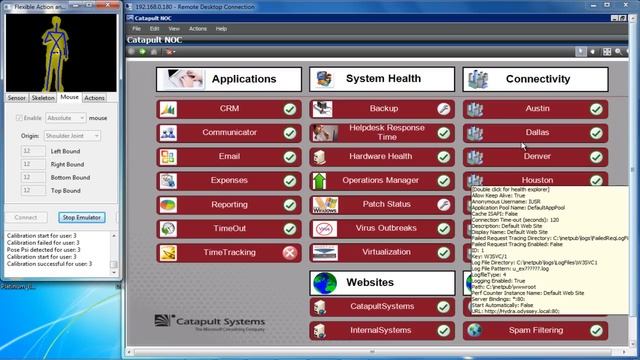Click 'Calibration successful for user: 3' log line
Viewport: 640px width, 360px height.
pyautogui.click(x=49, y=264)
